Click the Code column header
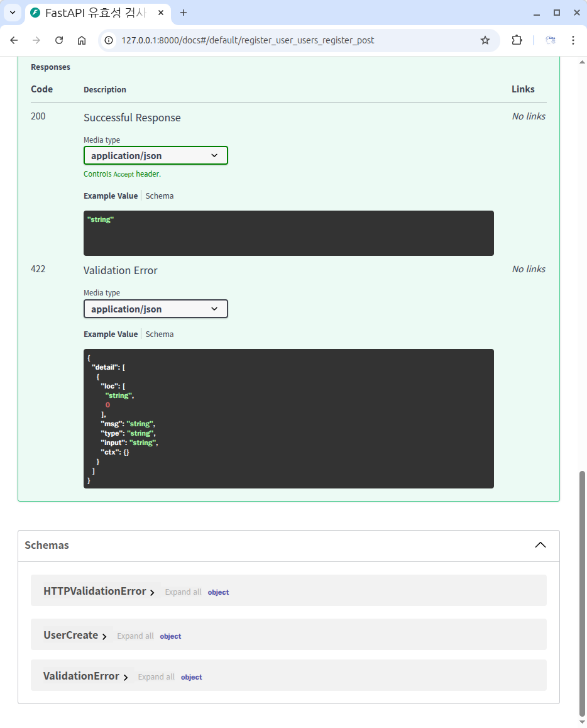This screenshot has height=728, width=587. pyautogui.click(x=41, y=89)
